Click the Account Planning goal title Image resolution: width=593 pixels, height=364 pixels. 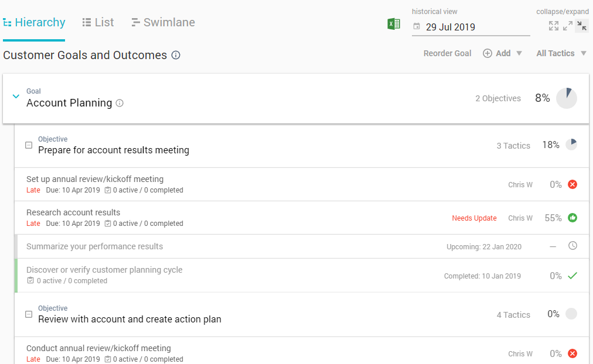coord(69,103)
